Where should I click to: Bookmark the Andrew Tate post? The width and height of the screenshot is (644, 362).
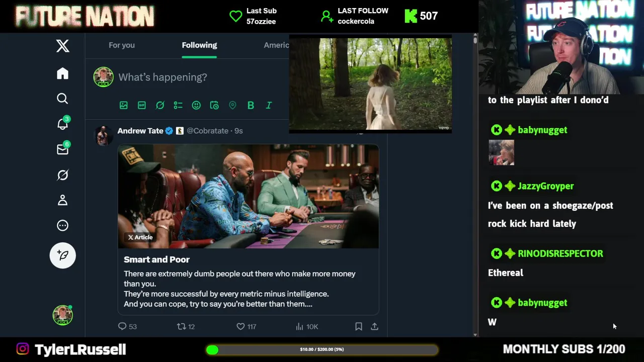coord(359,326)
